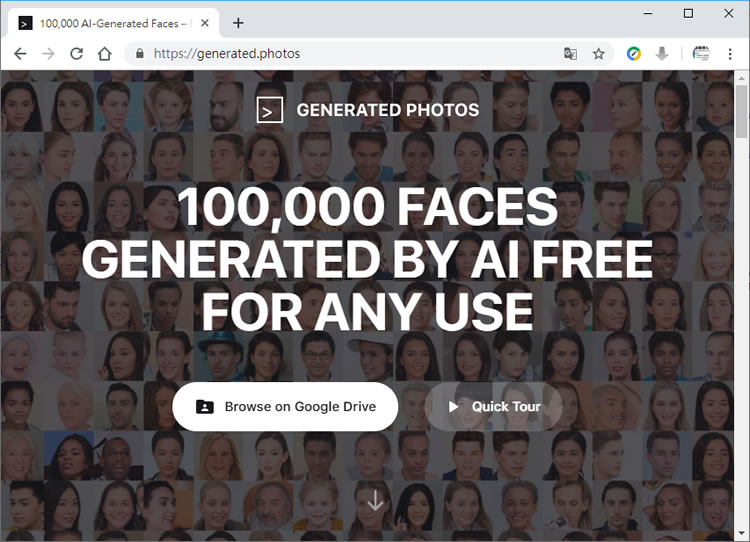
Task: Click Browse on Google Drive button
Action: pos(285,407)
